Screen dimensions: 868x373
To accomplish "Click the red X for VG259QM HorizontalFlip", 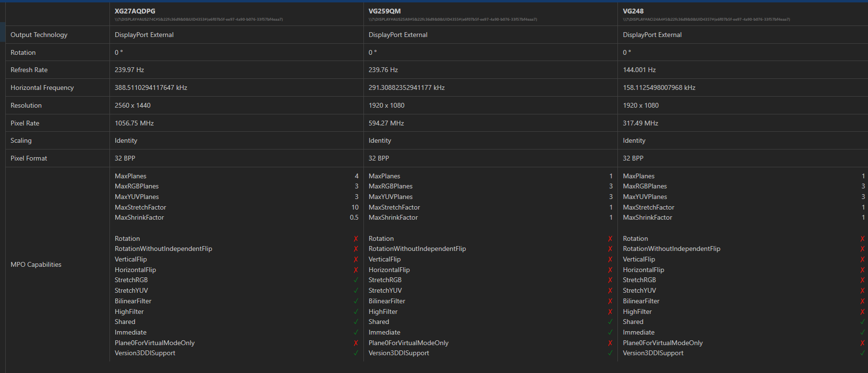I will 610,270.
